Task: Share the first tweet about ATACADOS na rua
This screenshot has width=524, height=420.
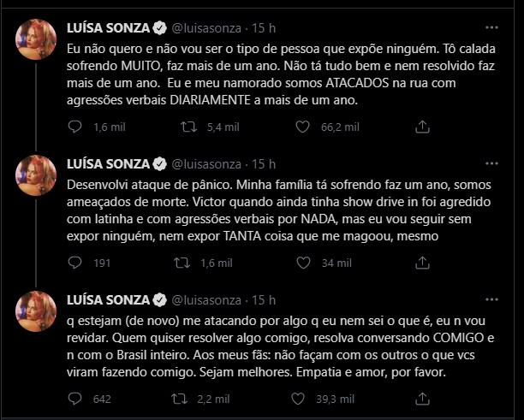Action: click(x=422, y=127)
